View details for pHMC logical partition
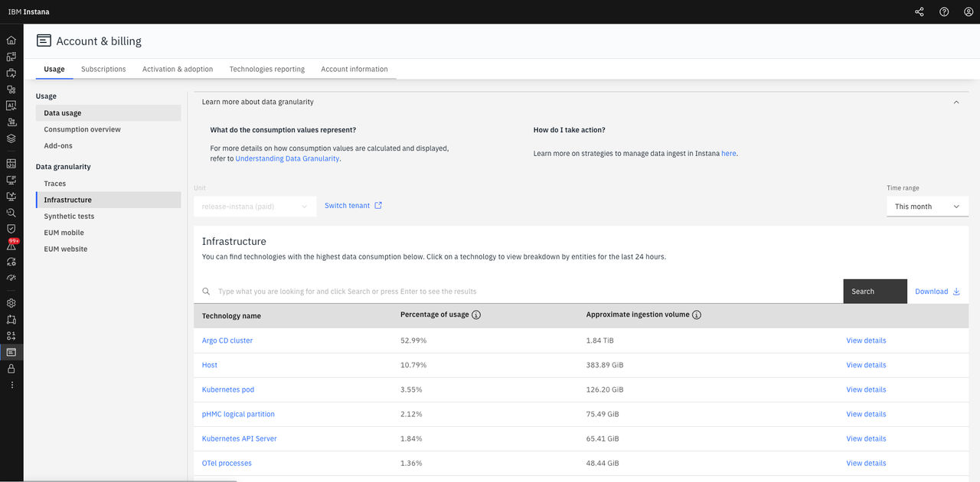This screenshot has width=980, height=482. pyautogui.click(x=866, y=414)
